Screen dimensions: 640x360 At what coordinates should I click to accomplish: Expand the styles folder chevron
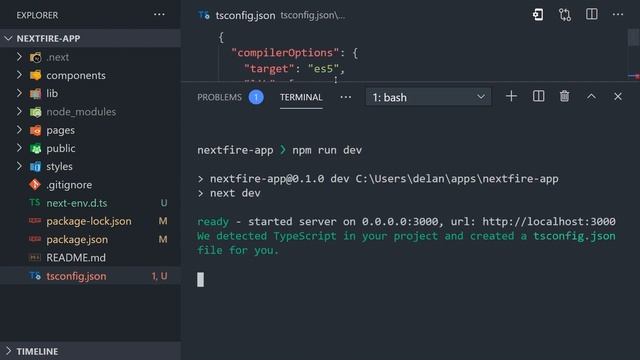19,166
